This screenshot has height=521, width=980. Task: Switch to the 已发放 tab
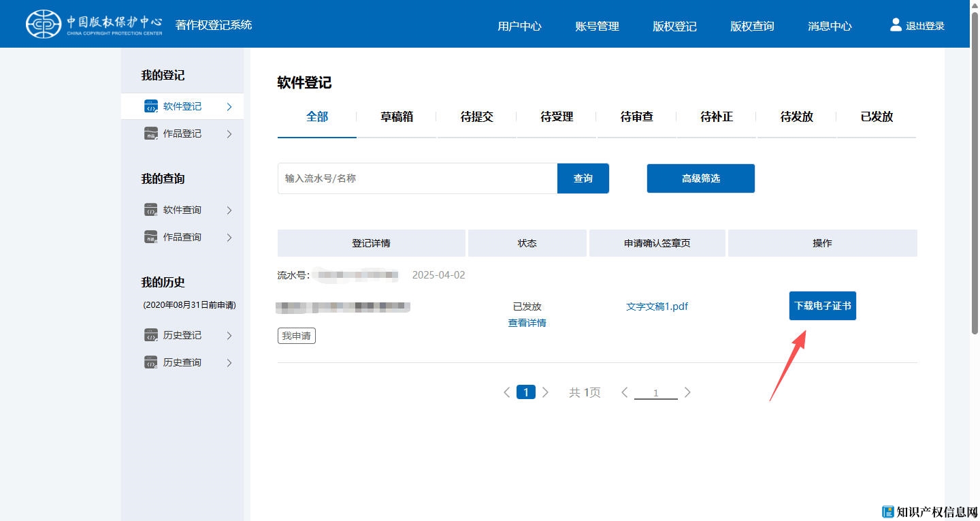click(x=877, y=116)
